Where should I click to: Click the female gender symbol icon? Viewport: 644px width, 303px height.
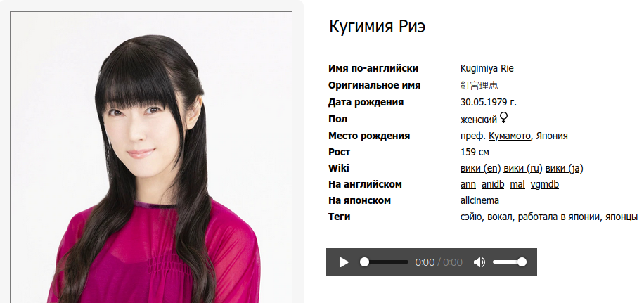(x=504, y=118)
